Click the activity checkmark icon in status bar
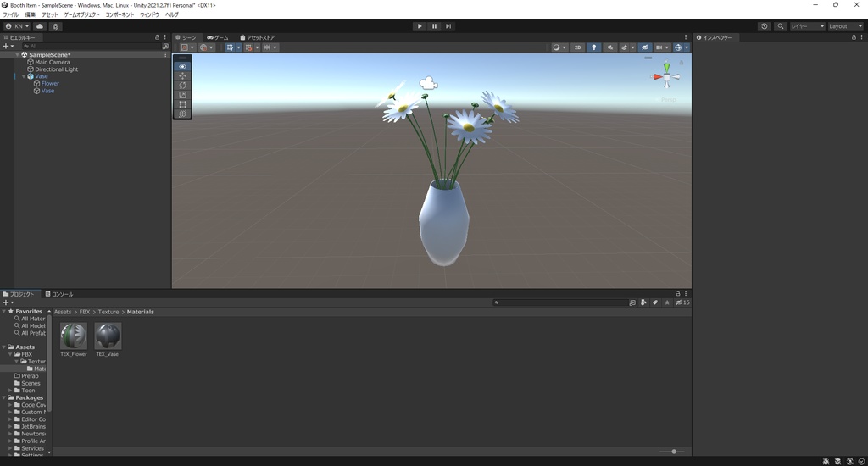 pyautogui.click(x=861, y=462)
